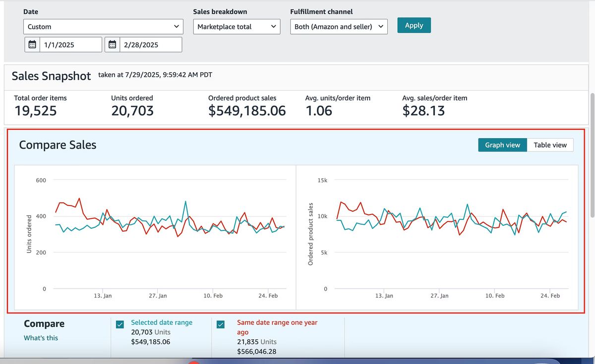
Task: Select the Total order items value 19,525
Action: 36,110
